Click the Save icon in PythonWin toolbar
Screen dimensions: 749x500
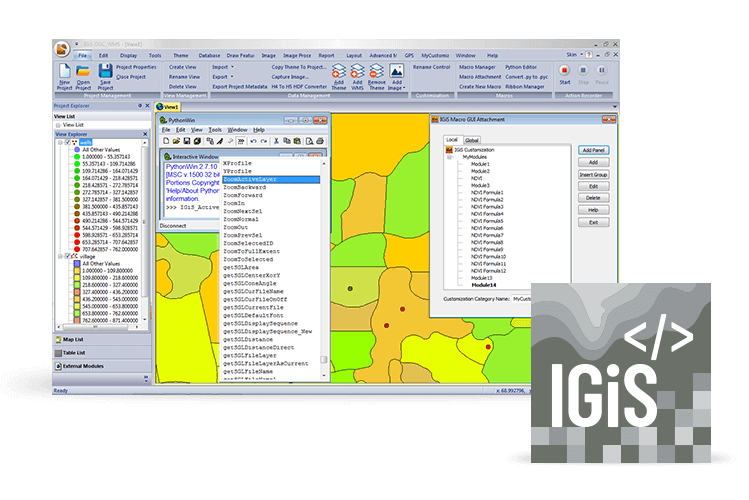pyautogui.click(x=187, y=141)
